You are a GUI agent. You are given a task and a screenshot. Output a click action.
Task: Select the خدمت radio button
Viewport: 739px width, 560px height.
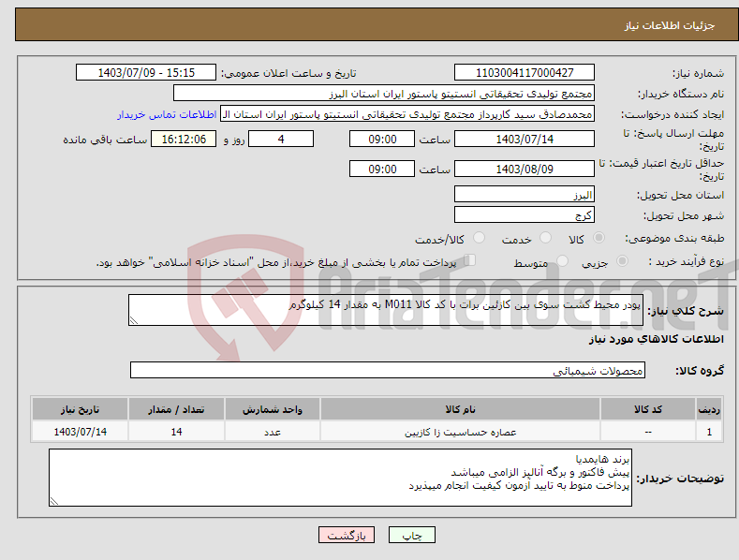[545, 238]
